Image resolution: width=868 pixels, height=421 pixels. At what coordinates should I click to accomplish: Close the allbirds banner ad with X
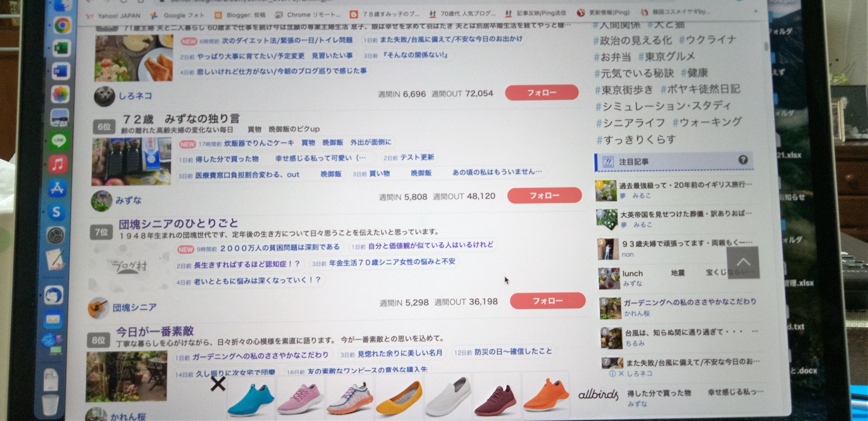tap(218, 384)
